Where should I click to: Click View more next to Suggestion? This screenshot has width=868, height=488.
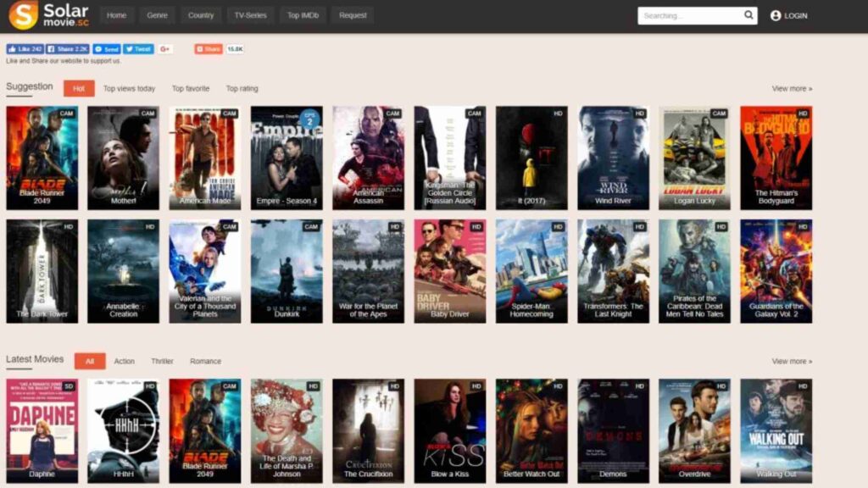click(791, 87)
